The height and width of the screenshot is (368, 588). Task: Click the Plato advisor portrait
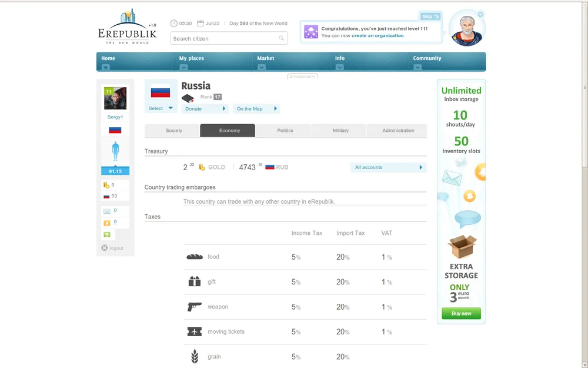pos(467,29)
